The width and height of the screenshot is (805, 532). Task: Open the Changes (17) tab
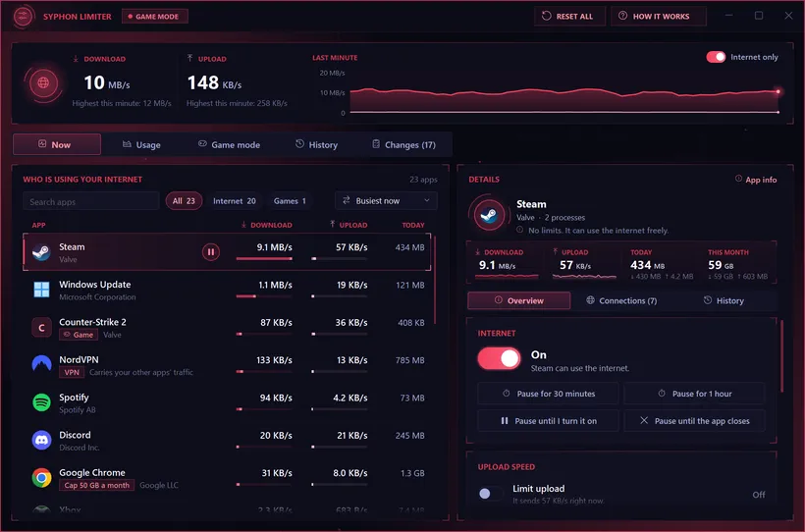pyautogui.click(x=403, y=145)
